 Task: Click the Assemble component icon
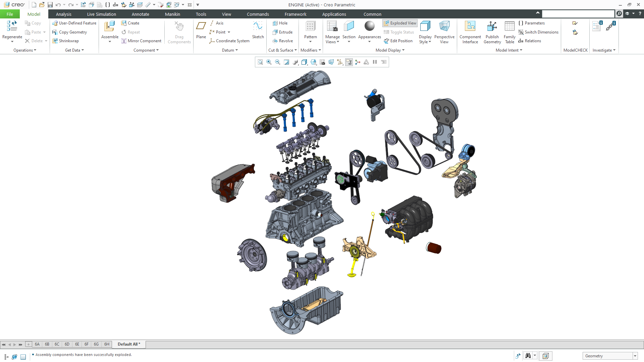point(110,27)
